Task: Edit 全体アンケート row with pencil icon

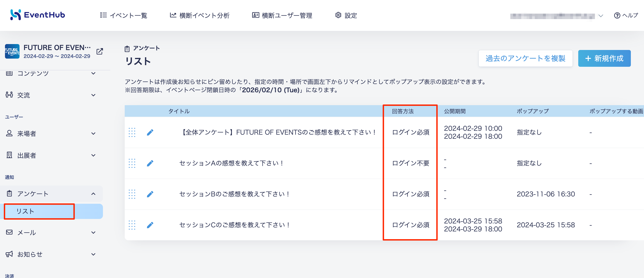Action: [x=150, y=132]
